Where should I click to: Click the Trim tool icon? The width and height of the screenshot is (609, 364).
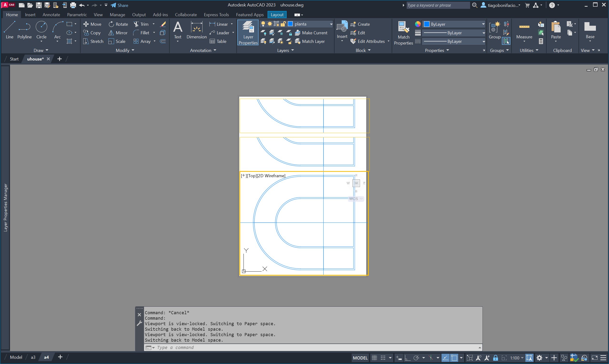[136, 24]
